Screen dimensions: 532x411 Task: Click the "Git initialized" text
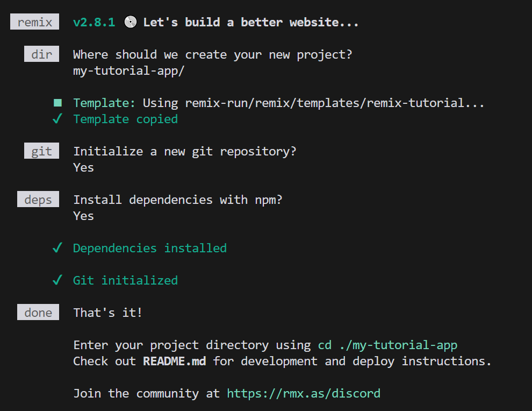click(126, 281)
